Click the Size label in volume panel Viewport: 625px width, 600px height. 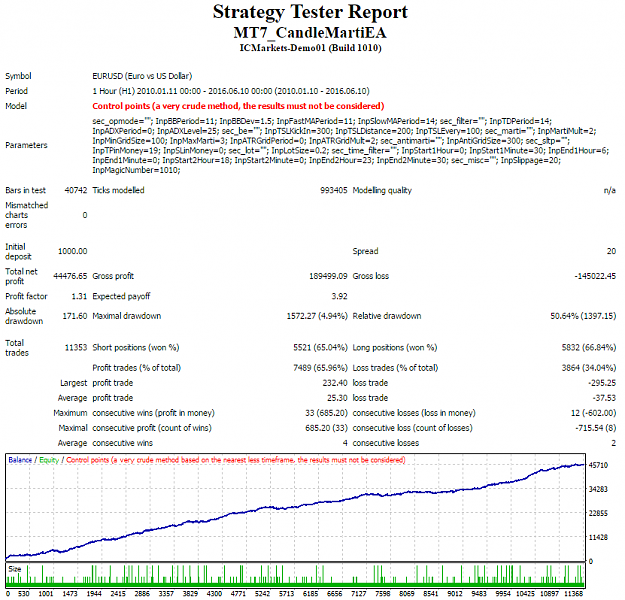(15, 569)
